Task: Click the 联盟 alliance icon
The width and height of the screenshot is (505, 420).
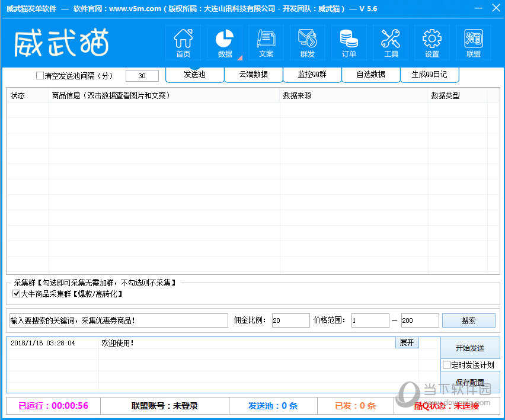Action: (x=473, y=43)
